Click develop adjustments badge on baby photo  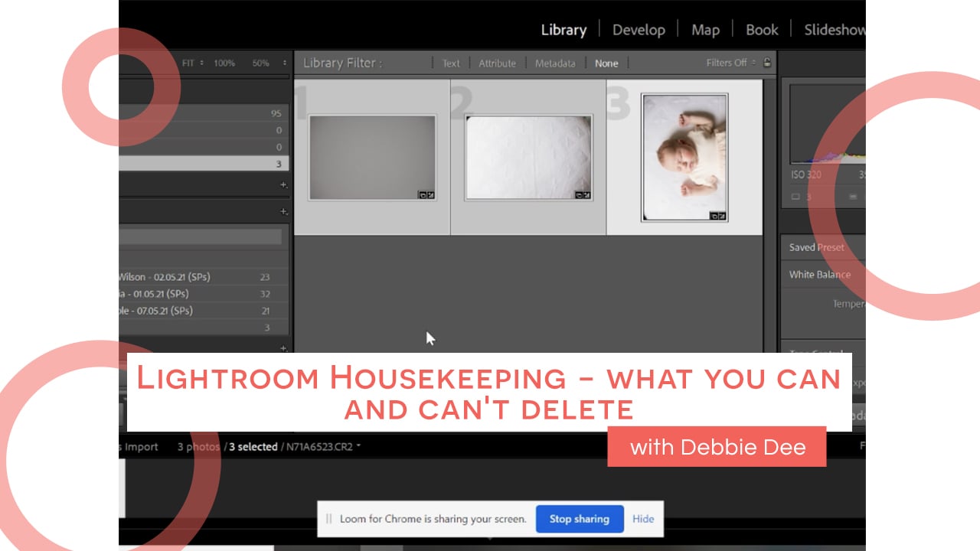[x=722, y=217]
